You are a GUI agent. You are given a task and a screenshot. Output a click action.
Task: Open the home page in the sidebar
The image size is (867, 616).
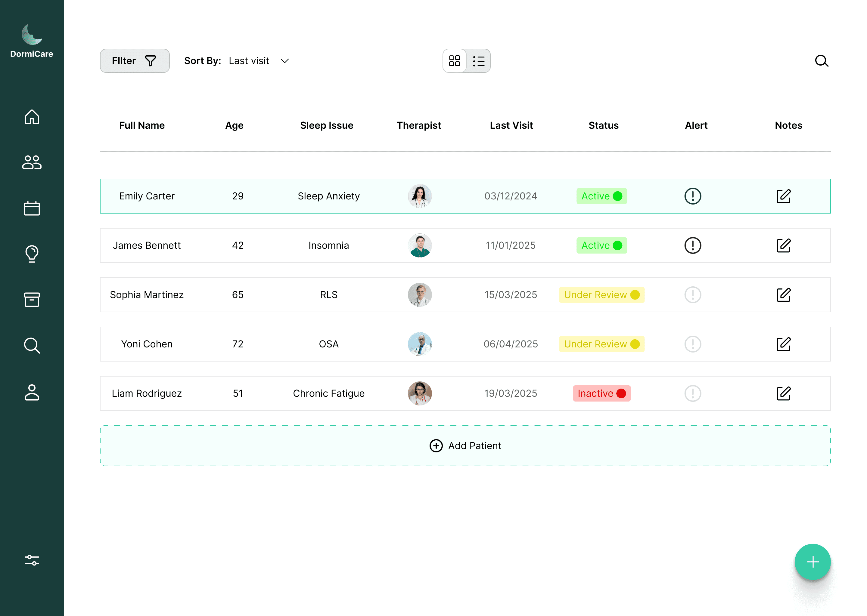point(32,117)
